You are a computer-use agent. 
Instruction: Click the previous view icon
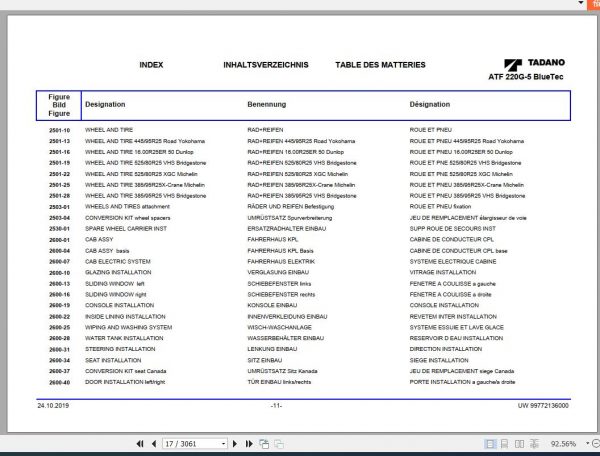click(x=264, y=444)
